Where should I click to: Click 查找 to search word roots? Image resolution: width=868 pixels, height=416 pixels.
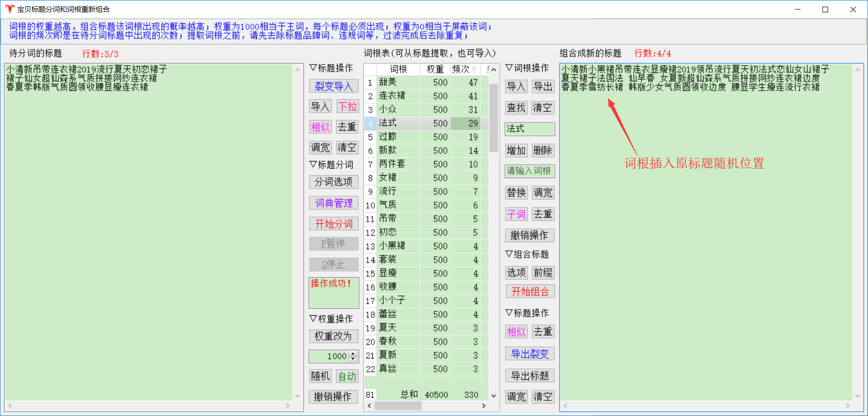coord(516,108)
